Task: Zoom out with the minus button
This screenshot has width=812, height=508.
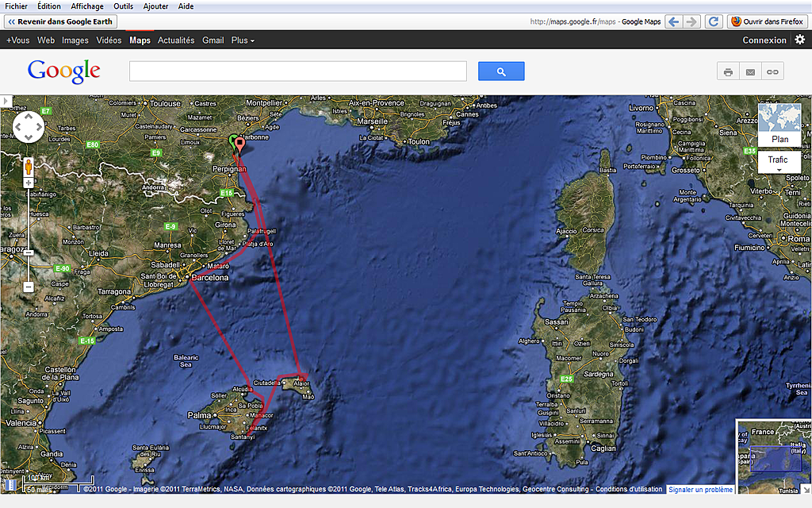Action: [x=29, y=287]
